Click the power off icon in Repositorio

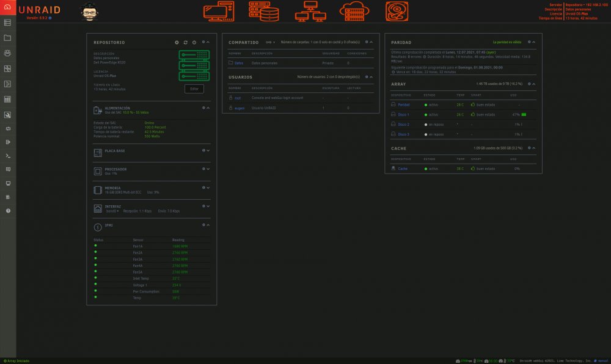(x=194, y=42)
